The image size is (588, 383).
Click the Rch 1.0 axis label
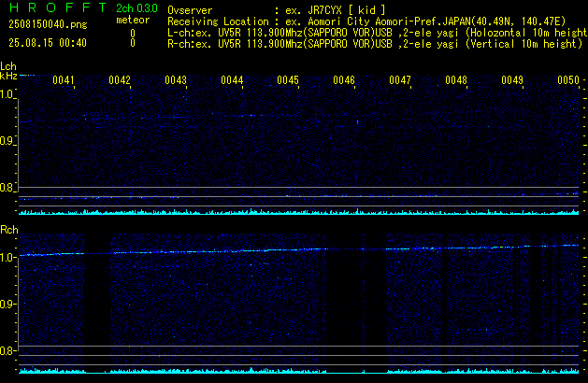(7, 258)
